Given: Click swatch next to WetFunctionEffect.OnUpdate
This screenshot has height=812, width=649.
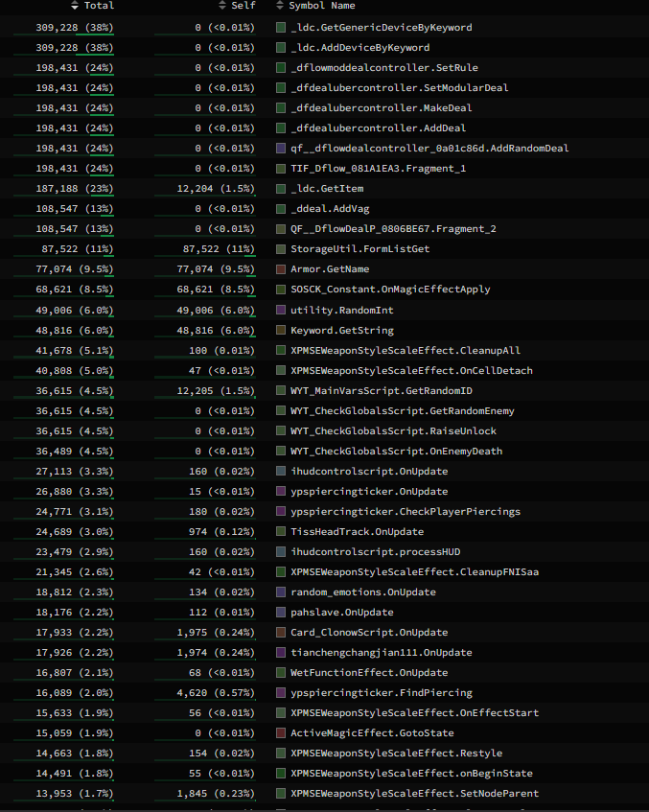Looking at the screenshot, I should click(x=281, y=673).
